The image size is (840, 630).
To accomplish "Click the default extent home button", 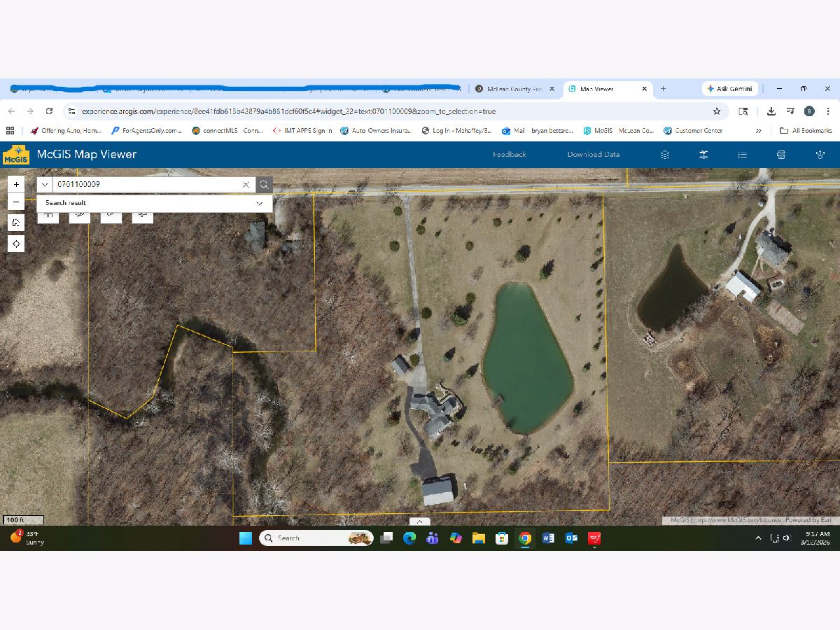I will click(16, 223).
